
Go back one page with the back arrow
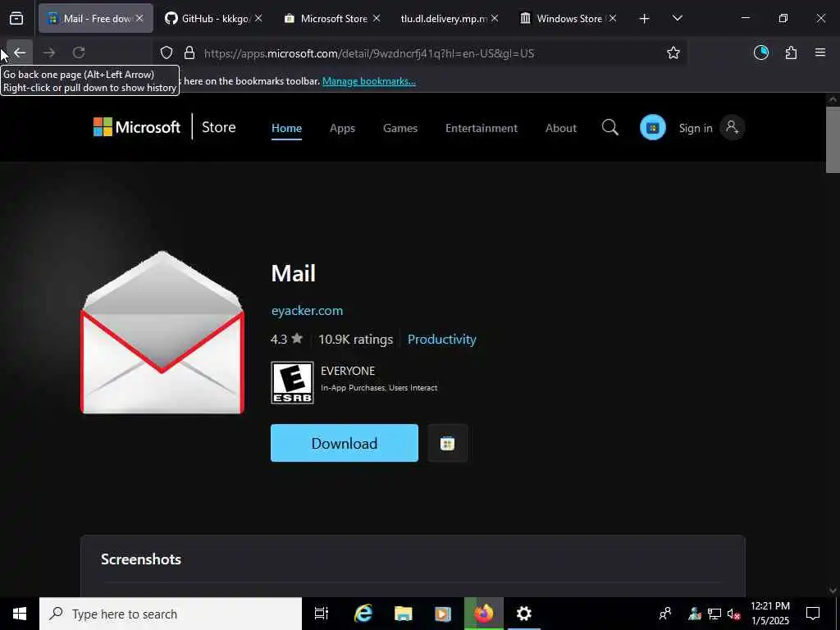(x=20, y=52)
